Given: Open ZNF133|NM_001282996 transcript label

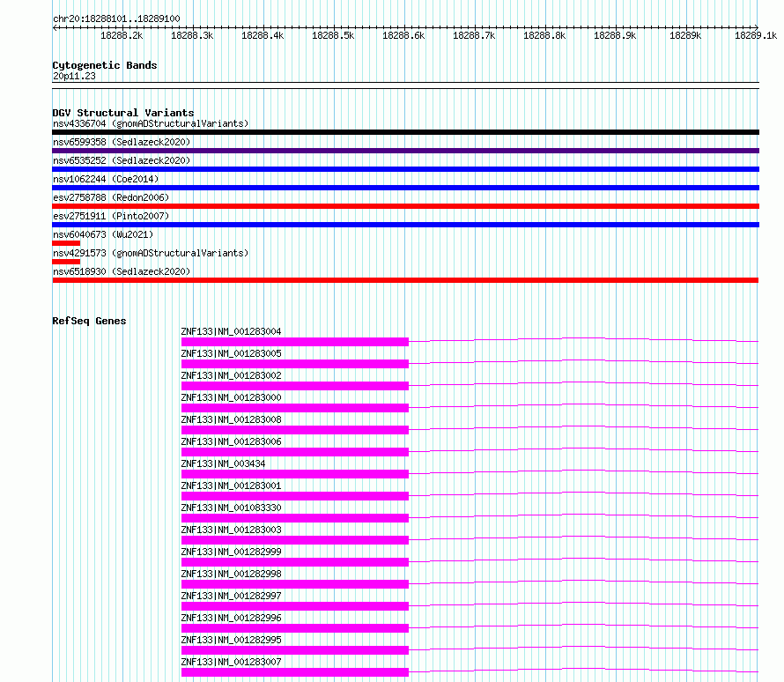Looking at the screenshot, I should click(231, 618).
